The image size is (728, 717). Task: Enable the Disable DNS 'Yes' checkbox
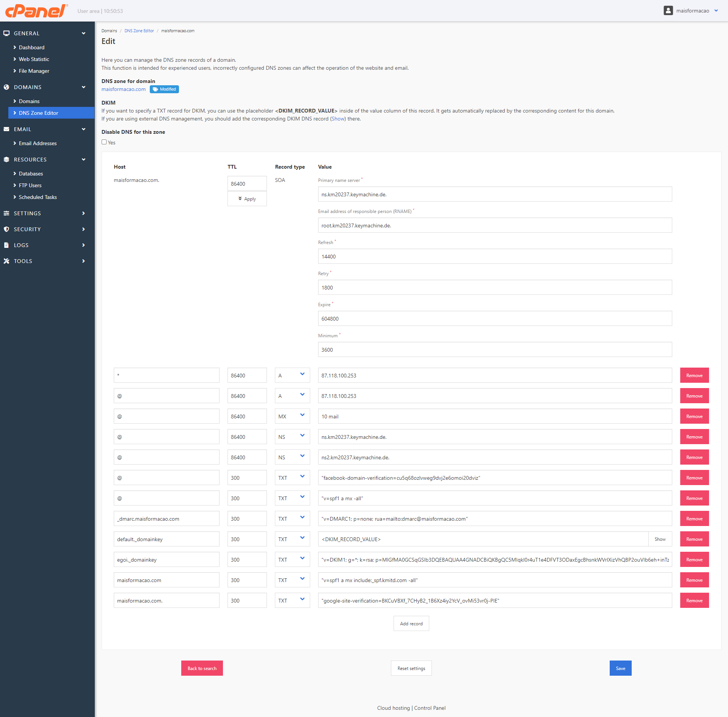[x=104, y=142]
